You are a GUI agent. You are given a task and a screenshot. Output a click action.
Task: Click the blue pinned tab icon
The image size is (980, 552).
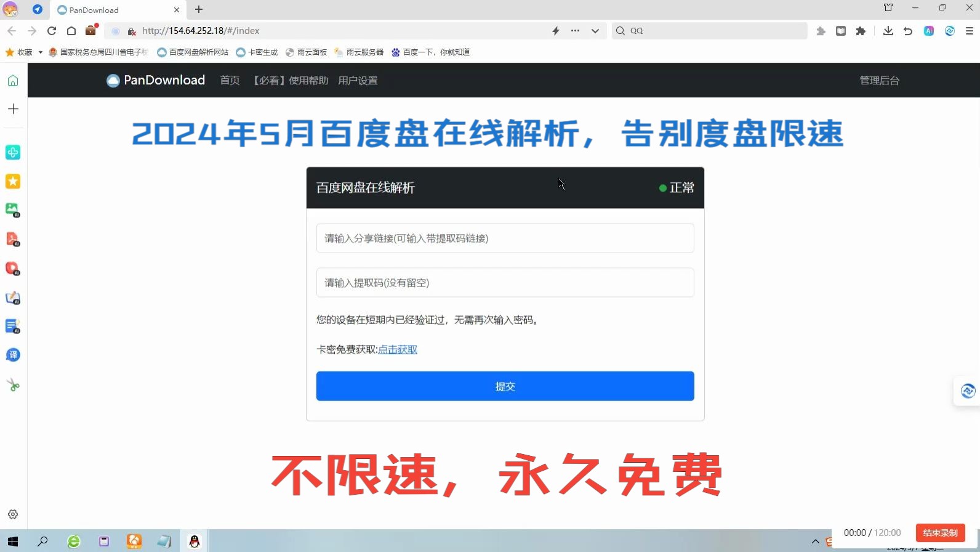(38, 9)
